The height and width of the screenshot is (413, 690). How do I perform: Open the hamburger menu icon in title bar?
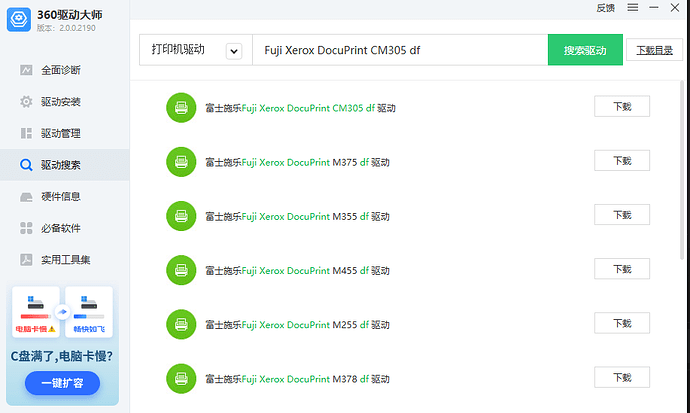click(x=633, y=7)
